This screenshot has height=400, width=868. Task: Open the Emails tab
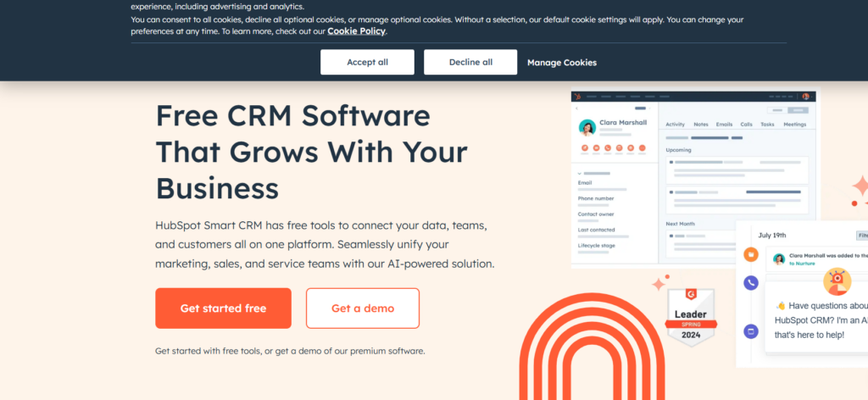[x=724, y=125]
